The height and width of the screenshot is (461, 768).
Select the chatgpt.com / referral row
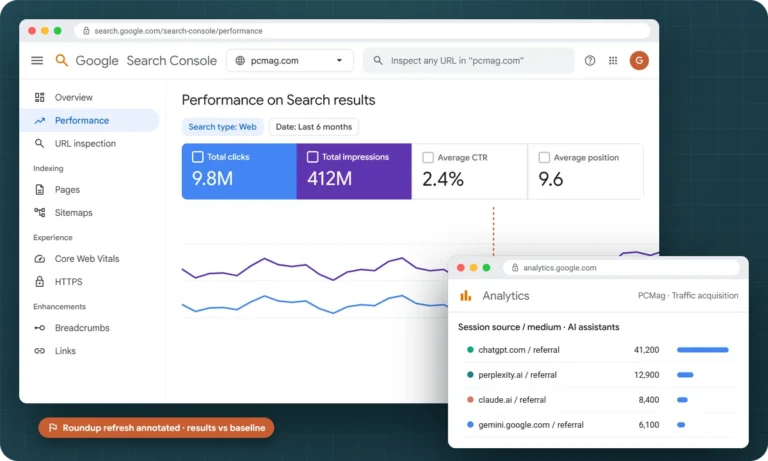pyautogui.click(x=598, y=350)
